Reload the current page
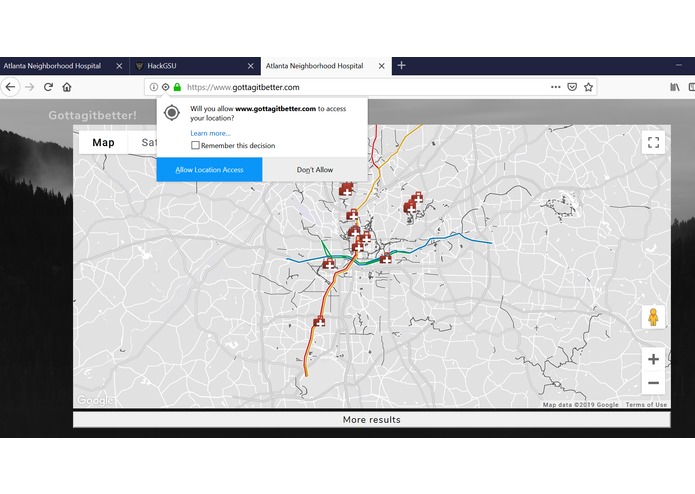This screenshot has height=494, width=695. pos(48,87)
